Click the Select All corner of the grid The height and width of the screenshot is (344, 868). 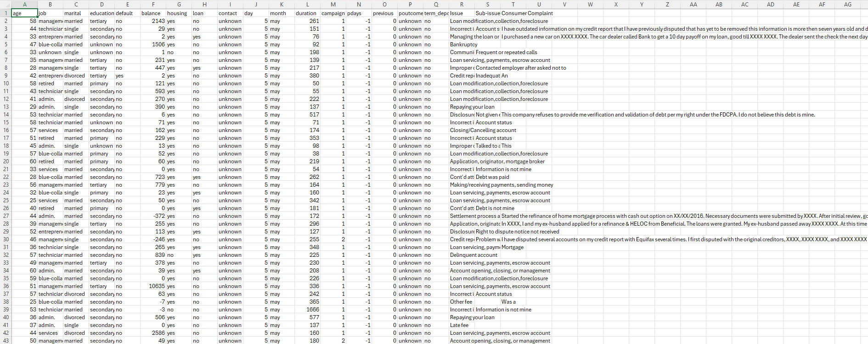coord(6,4)
